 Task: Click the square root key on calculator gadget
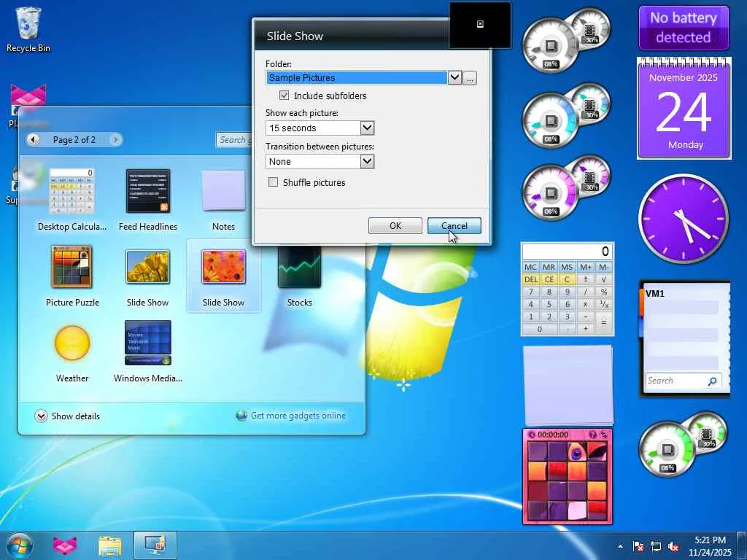603,279
